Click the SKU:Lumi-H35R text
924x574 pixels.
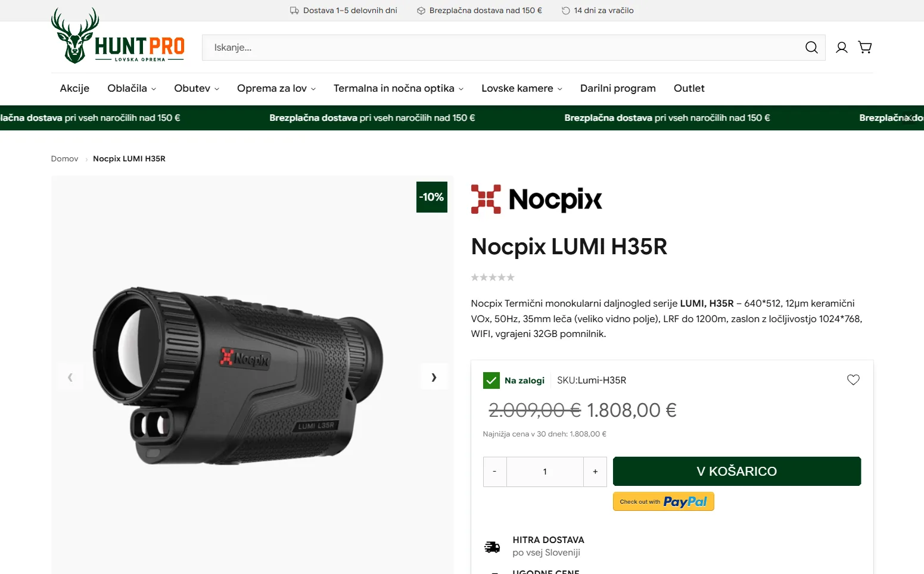pyautogui.click(x=592, y=380)
